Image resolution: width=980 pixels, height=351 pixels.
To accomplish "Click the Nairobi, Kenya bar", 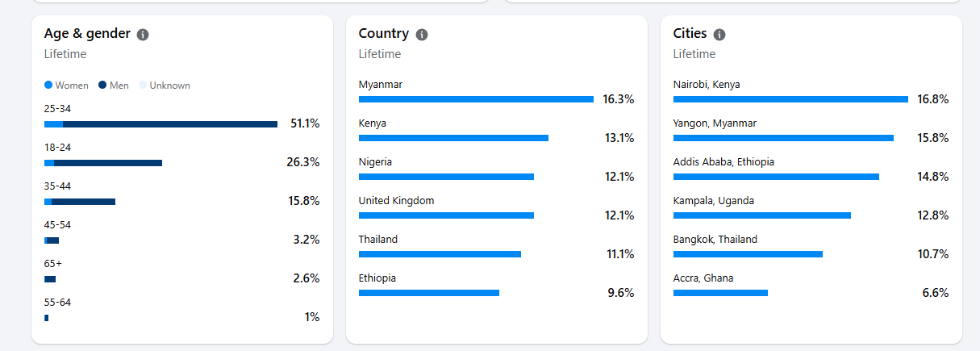I will click(790, 99).
